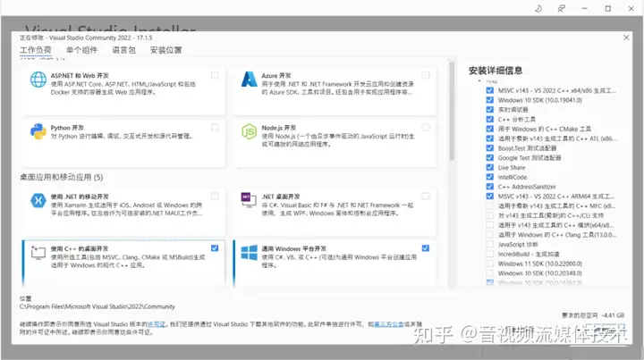Uncheck C++ AddressSanitizer component

point(489,187)
